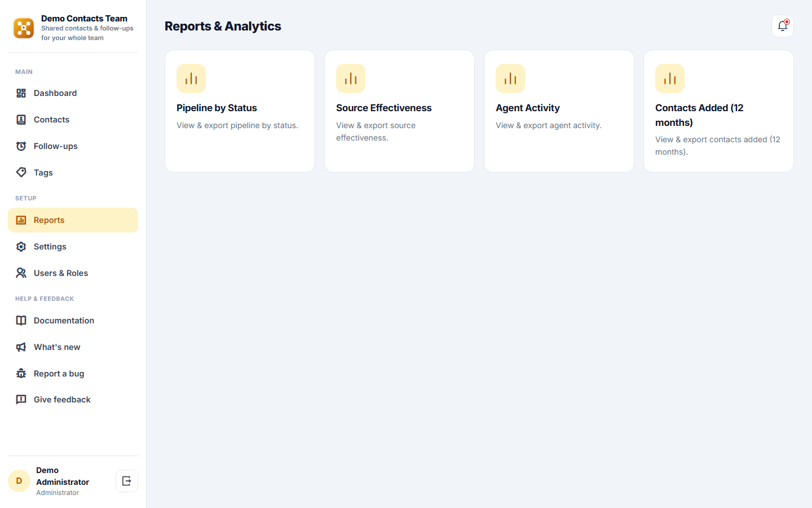The image size is (812, 508).
Task: Click the Users & Roles people icon
Action: (x=21, y=273)
